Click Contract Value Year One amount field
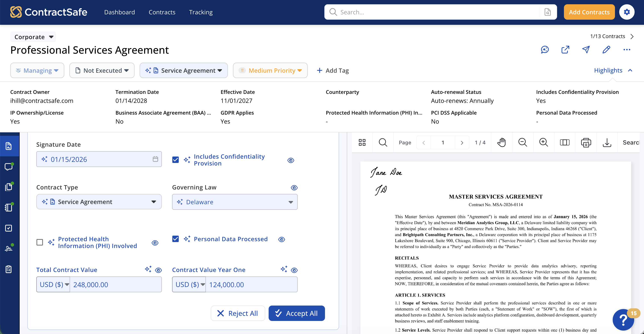 pyautogui.click(x=251, y=284)
